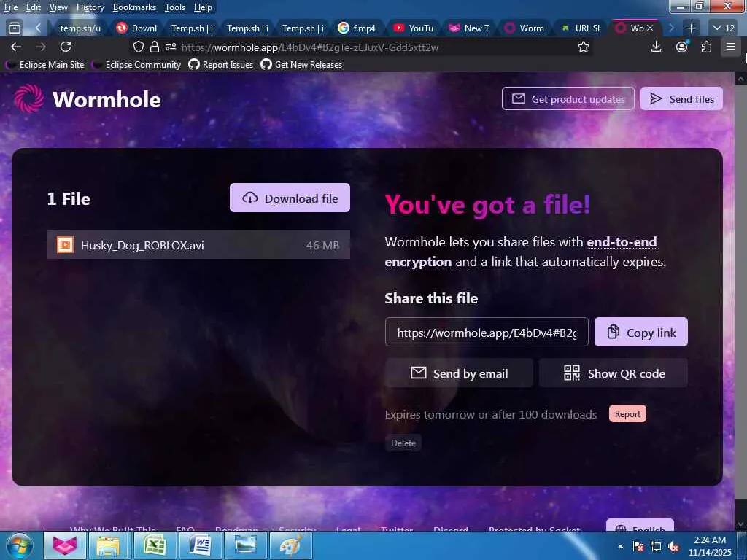The width and height of the screenshot is (747, 560).
Task: Switch to the URL Sh tab
Action: 580,28
